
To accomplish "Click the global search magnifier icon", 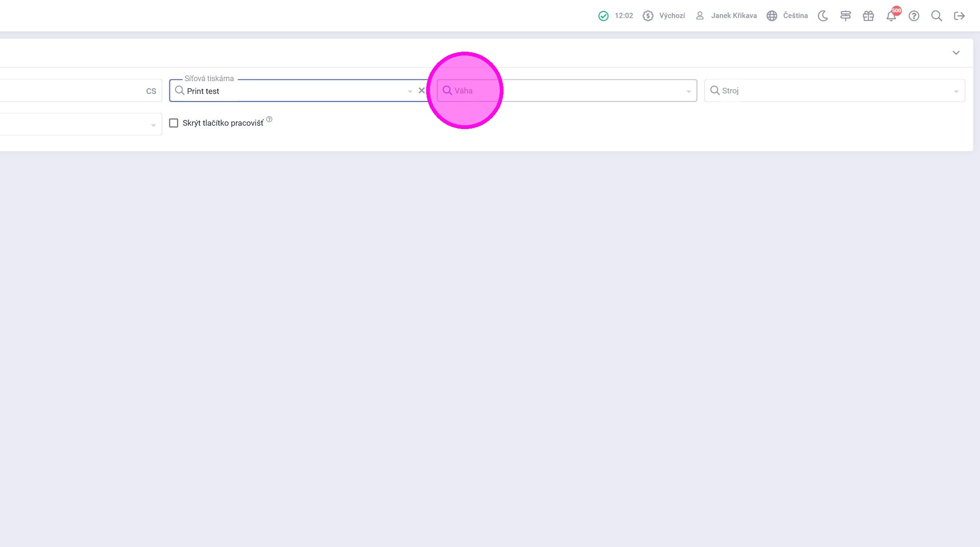I will click(936, 16).
